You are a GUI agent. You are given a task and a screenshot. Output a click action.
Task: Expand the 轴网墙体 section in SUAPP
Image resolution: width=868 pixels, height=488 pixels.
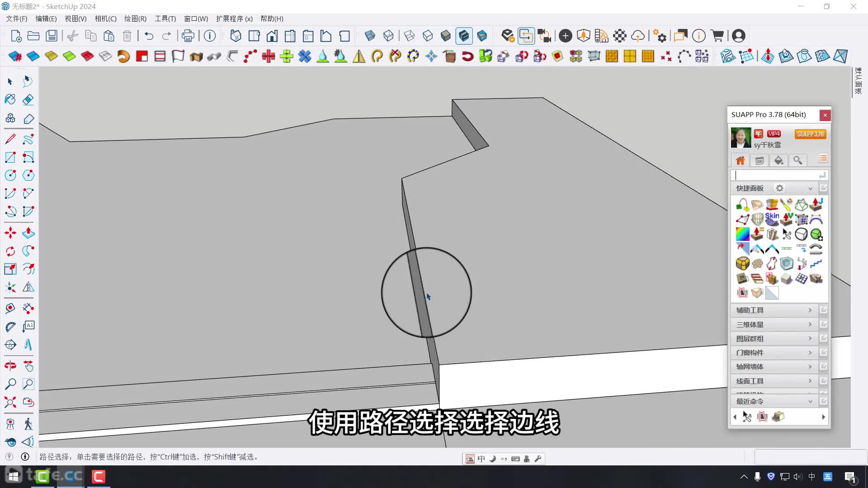774,366
